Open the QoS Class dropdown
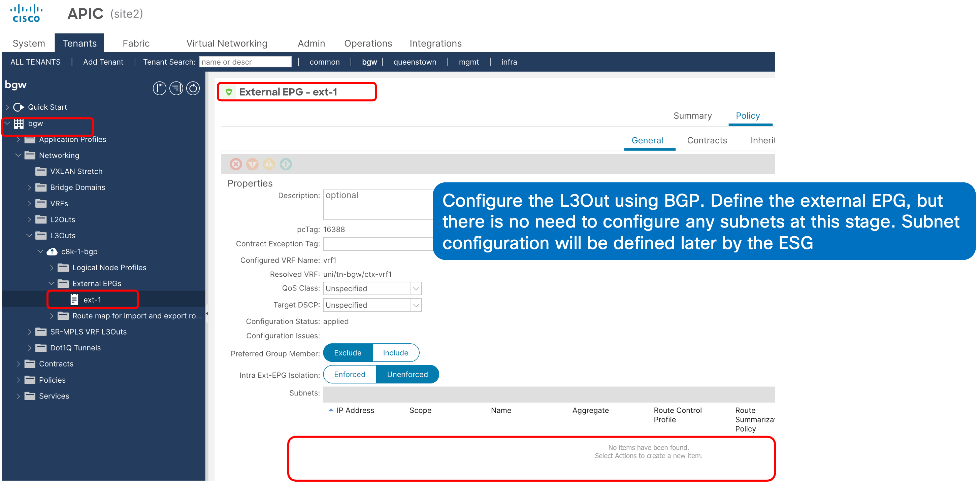Image resolution: width=980 pixels, height=484 pixels. (x=416, y=288)
